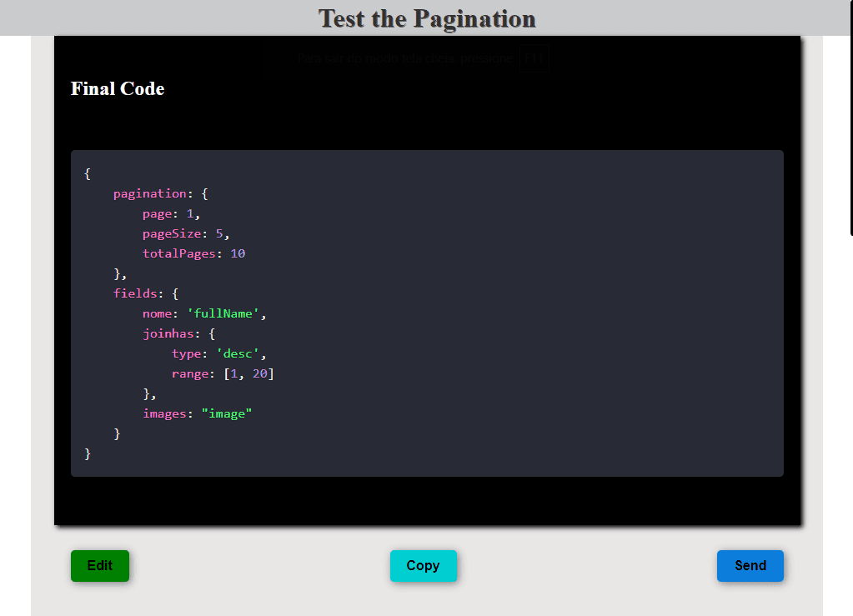Click the F11 key hint box

(534, 59)
